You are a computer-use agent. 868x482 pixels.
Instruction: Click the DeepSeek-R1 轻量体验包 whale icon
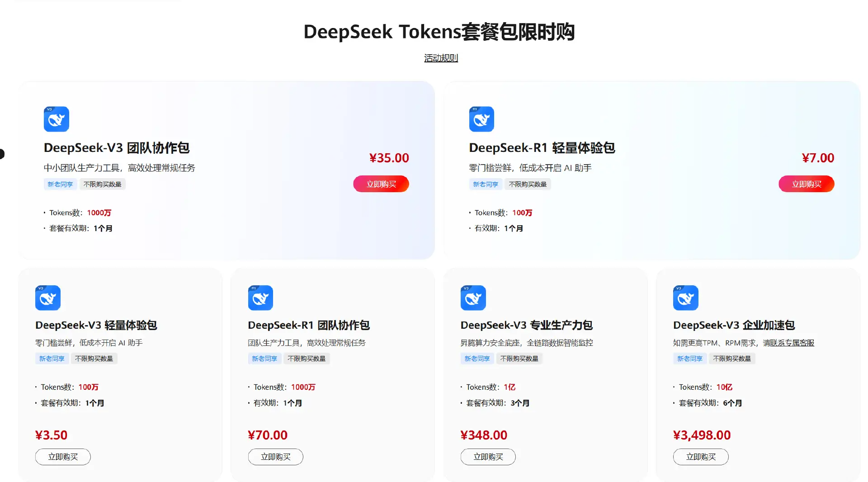pos(481,119)
